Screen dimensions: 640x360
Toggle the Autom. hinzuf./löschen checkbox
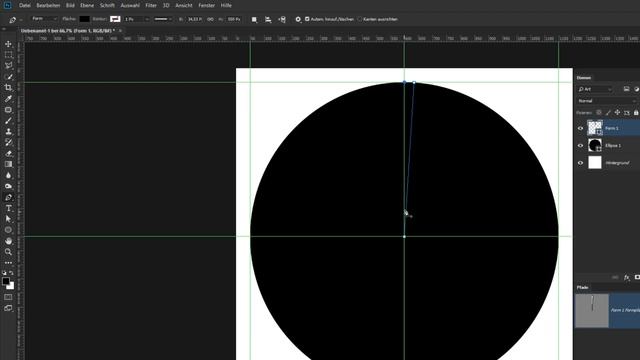[x=307, y=19]
